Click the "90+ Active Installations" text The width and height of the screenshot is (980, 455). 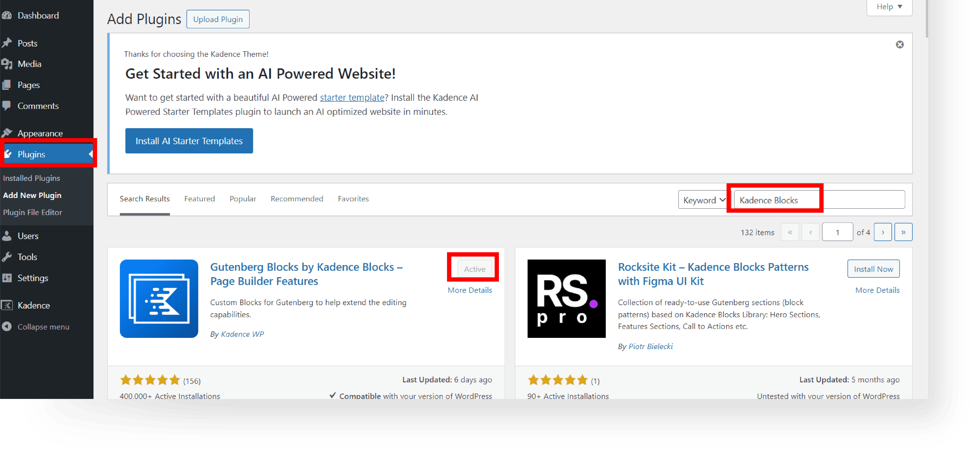tap(568, 396)
